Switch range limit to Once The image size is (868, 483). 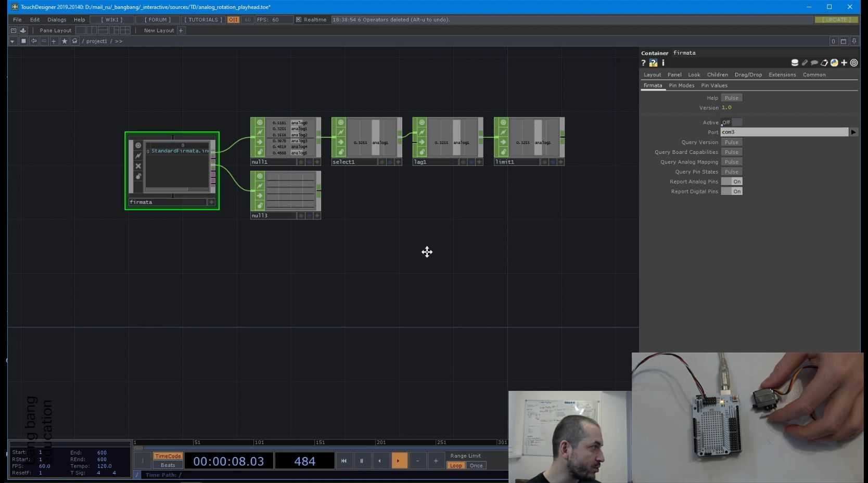click(x=476, y=466)
